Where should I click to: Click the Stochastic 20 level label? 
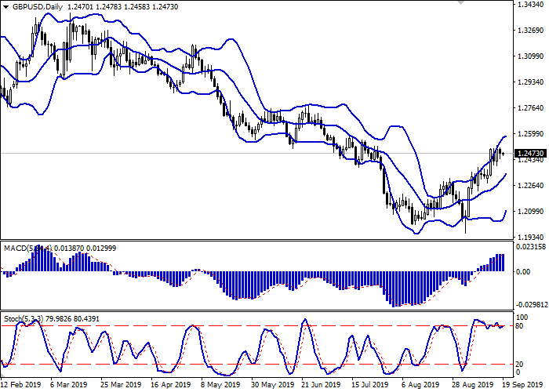tap(521, 365)
